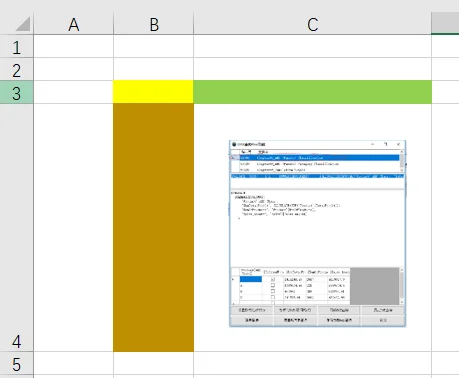Screen dimensions: 459x378
Task: Click the green filled cell C3
Action: [x=312, y=92]
